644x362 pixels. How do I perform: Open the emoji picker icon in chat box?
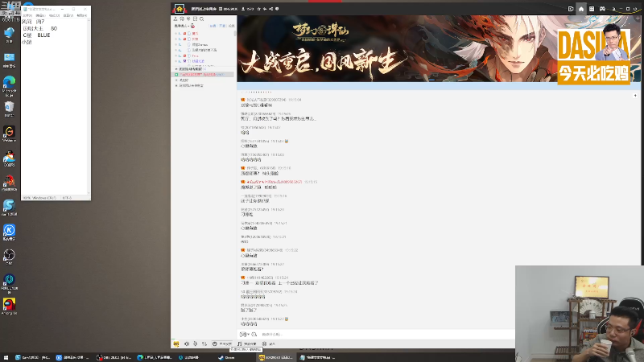pyautogui.click(x=243, y=335)
